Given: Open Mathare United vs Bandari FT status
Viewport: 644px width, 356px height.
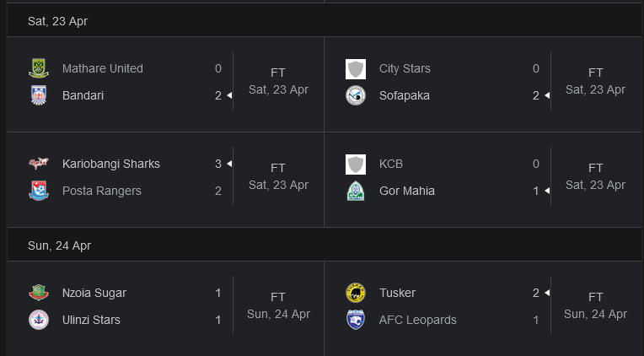Looking at the screenshot, I should 278,73.
